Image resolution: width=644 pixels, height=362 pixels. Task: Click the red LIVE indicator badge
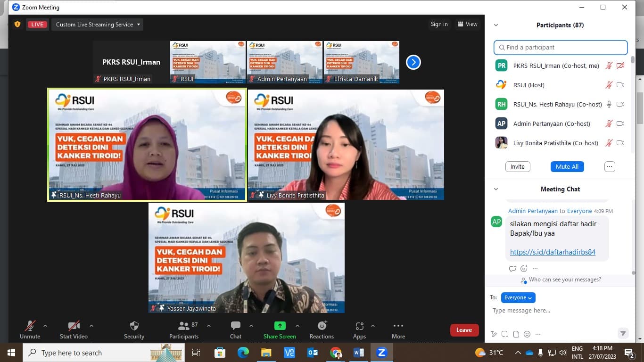pos(37,25)
